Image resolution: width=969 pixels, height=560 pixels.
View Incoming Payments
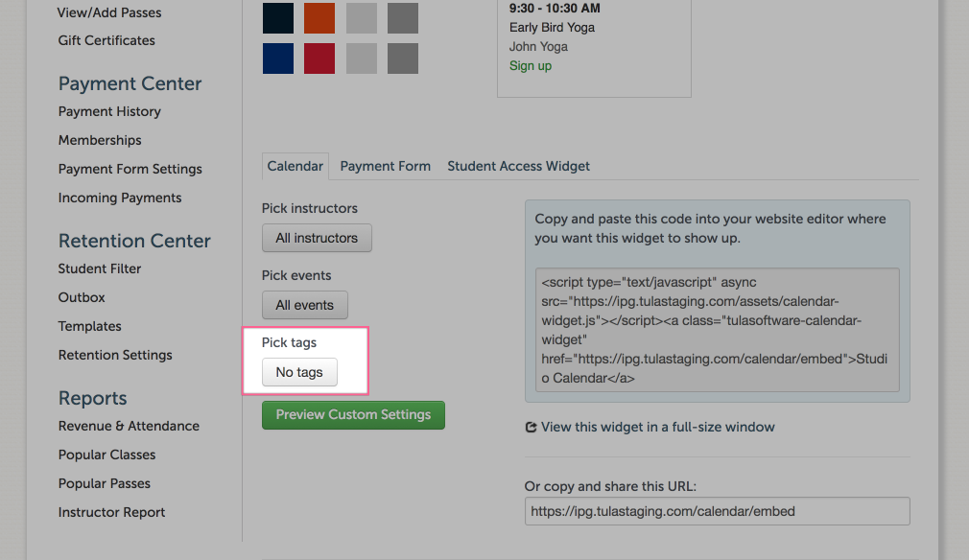click(x=120, y=198)
